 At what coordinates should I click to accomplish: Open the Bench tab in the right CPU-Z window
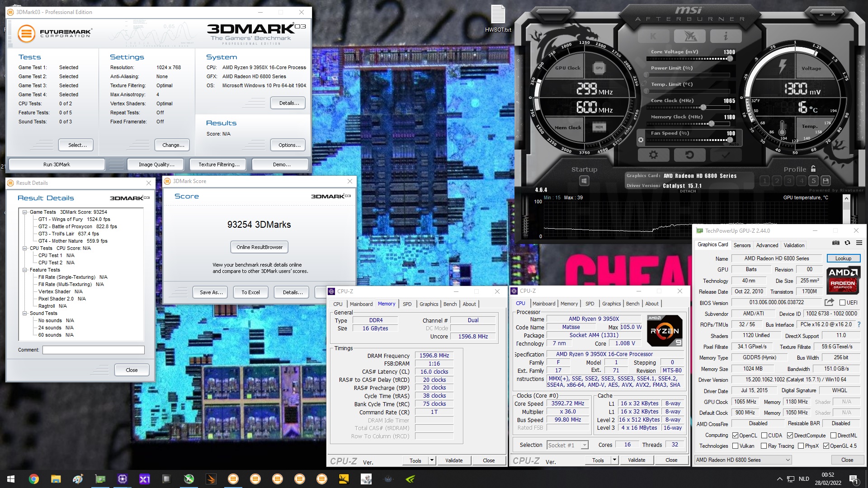(x=632, y=304)
